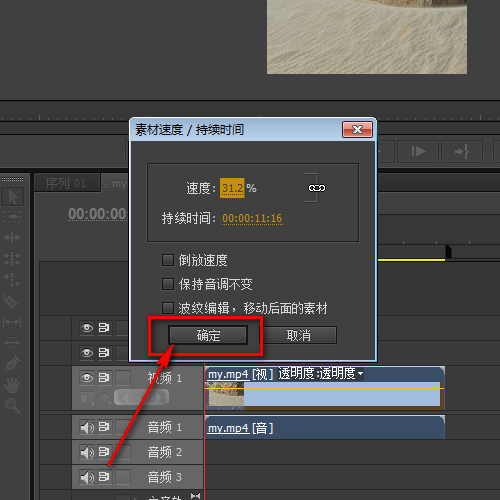Image resolution: width=500 pixels, height=500 pixels.
Task: Toggle sync lock on topmost video track
Action: [x=104, y=328]
